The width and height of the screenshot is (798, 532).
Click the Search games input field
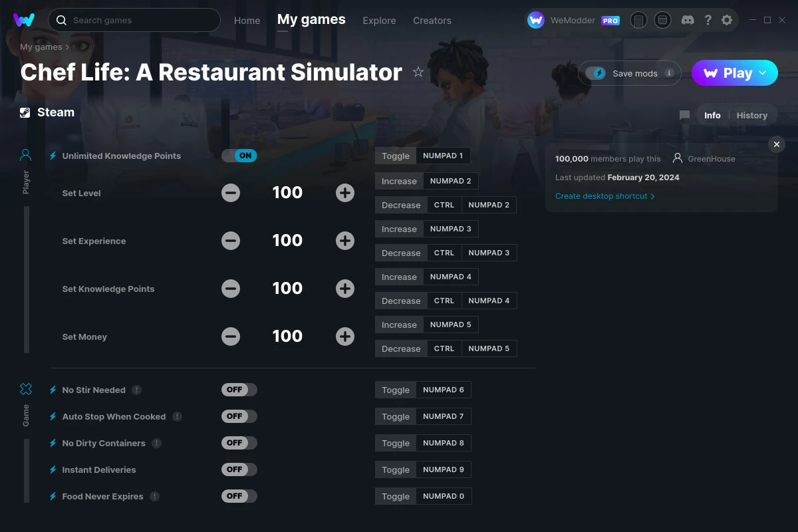(x=134, y=20)
